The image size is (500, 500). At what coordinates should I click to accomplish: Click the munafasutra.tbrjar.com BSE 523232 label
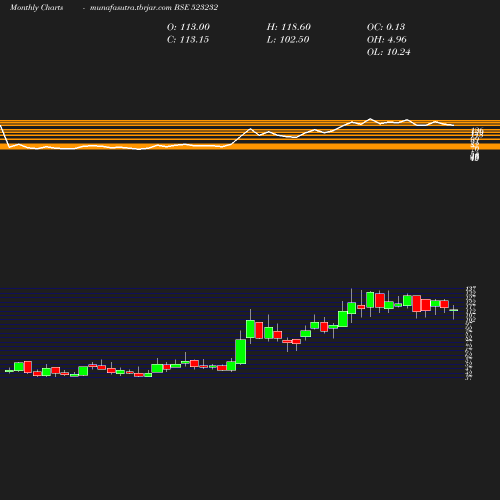pos(154,8)
